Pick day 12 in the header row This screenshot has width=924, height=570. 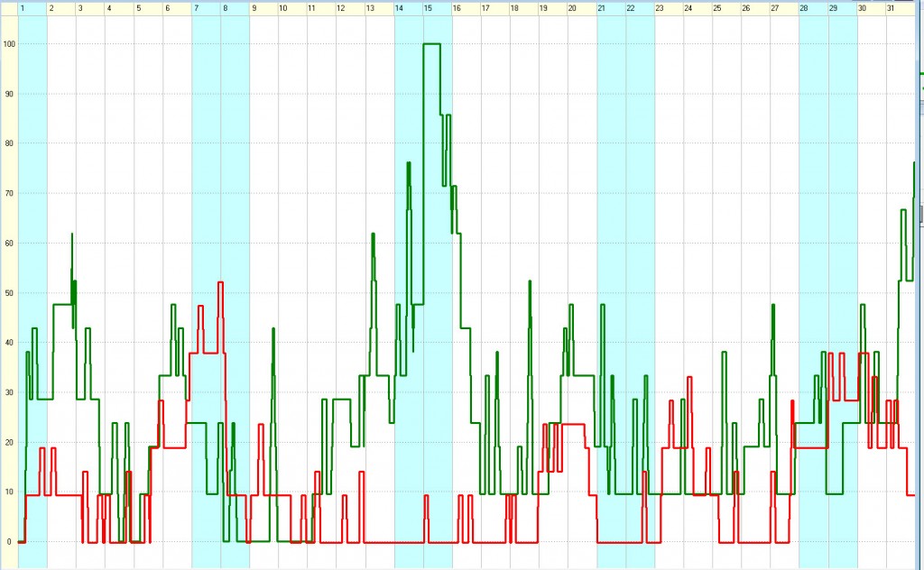tap(351, 8)
